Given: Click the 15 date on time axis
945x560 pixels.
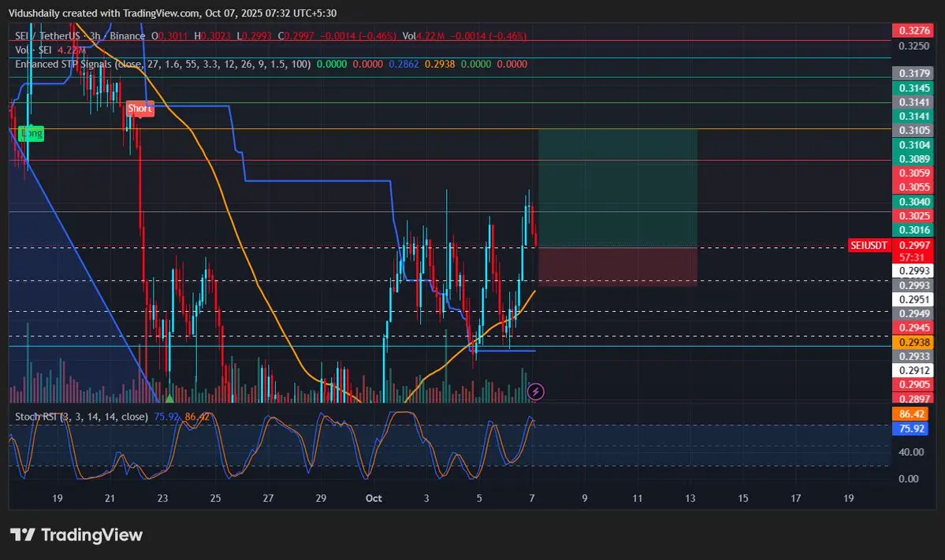Looking at the screenshot, I should (x=743, y=498).
